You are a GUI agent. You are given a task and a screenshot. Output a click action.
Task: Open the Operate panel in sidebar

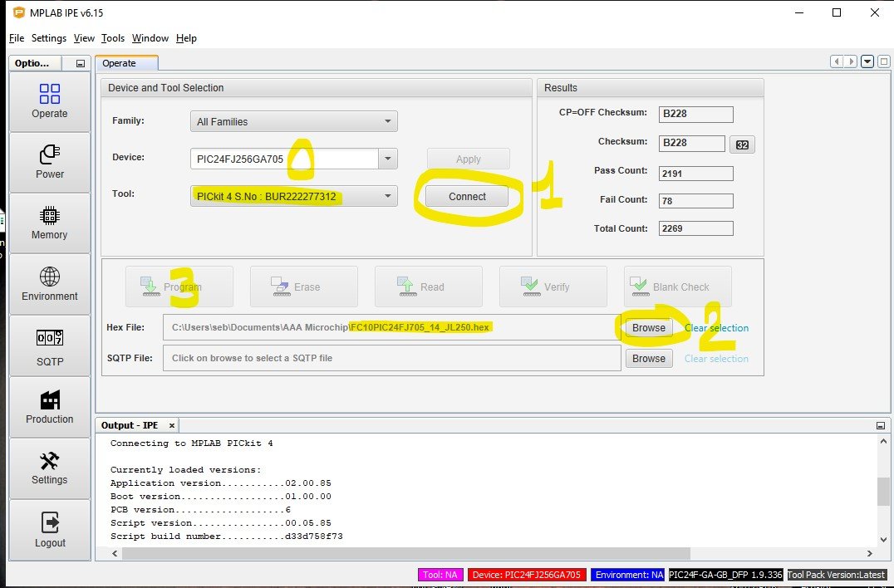coord(50,101)
